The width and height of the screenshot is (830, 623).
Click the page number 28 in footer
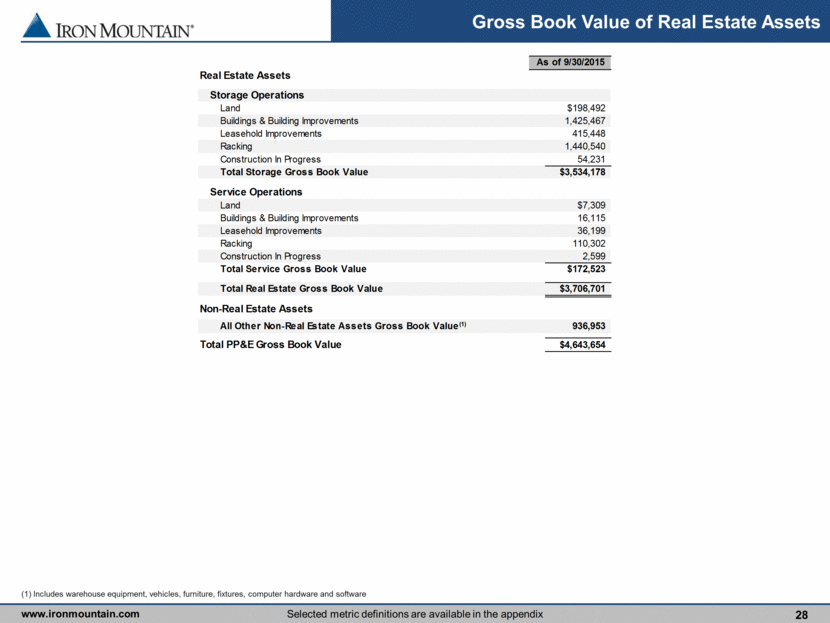pyautogui.click(x=801, y=613)
